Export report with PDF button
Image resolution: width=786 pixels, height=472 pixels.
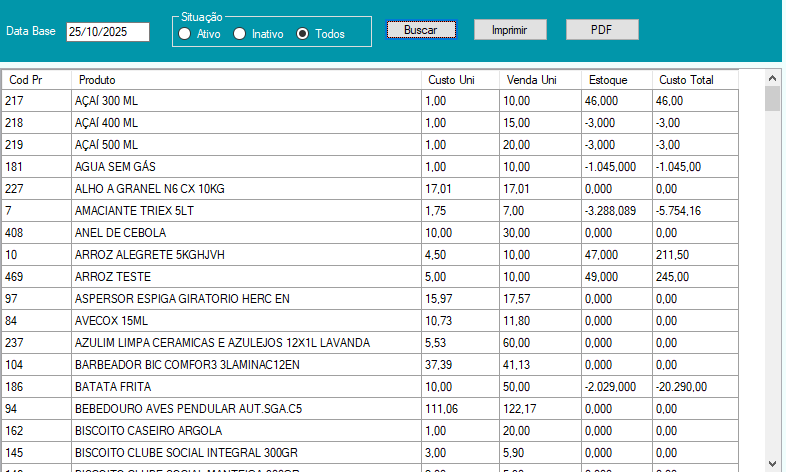pos(601,30)
